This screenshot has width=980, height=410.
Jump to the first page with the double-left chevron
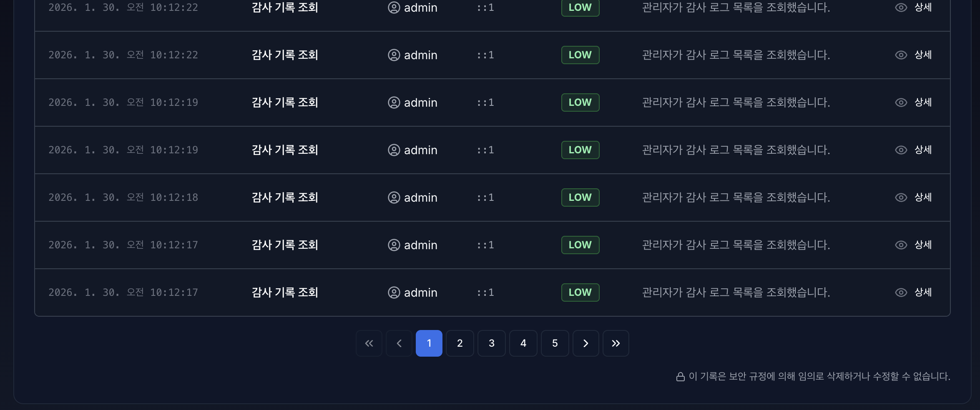(369, 343)
